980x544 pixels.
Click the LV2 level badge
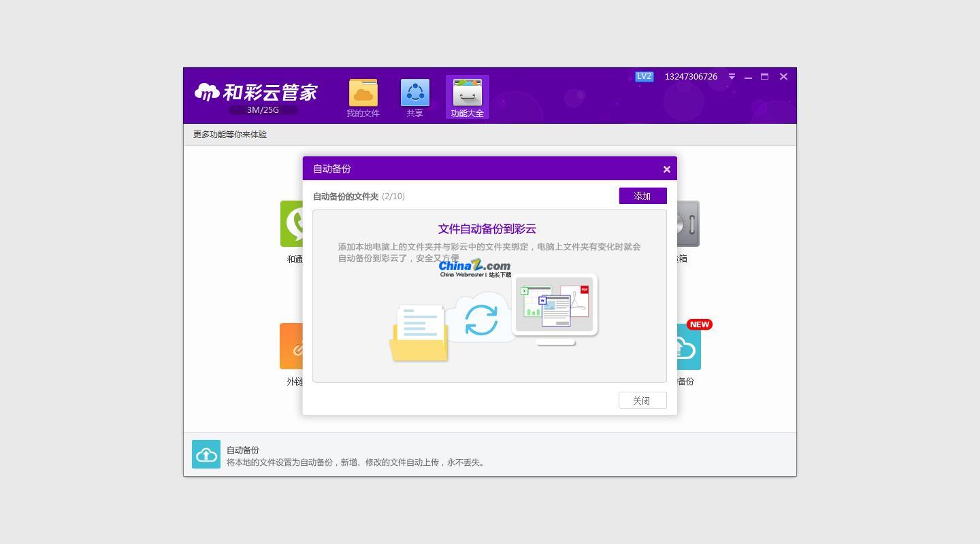point(644,76)
